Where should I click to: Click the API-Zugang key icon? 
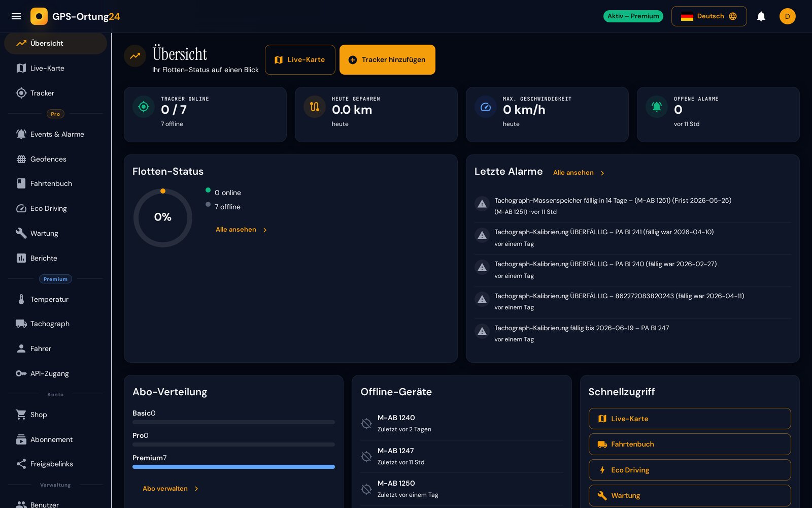(21, 373)
